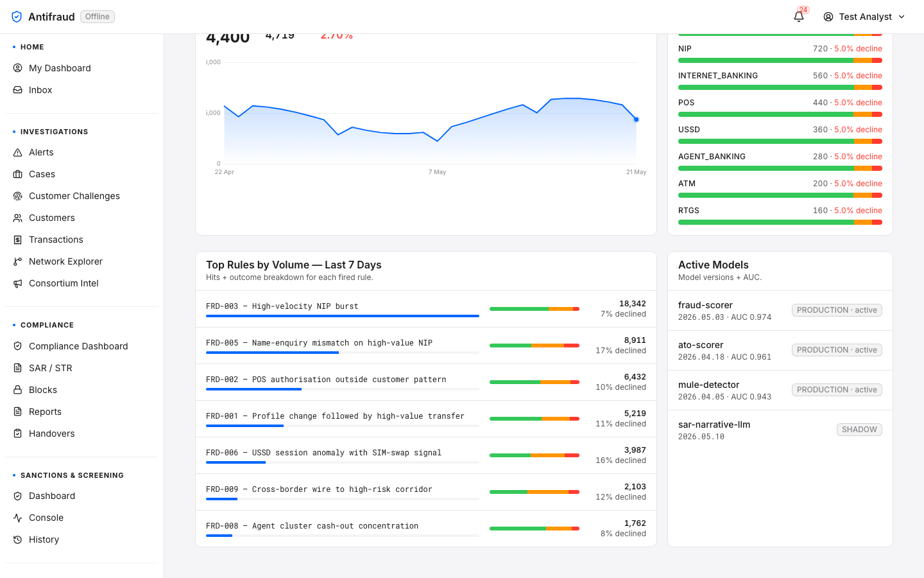Click the Network Explorer branch icon
Image resolution: width=924 pixels, height=578 pixels.
18,261
